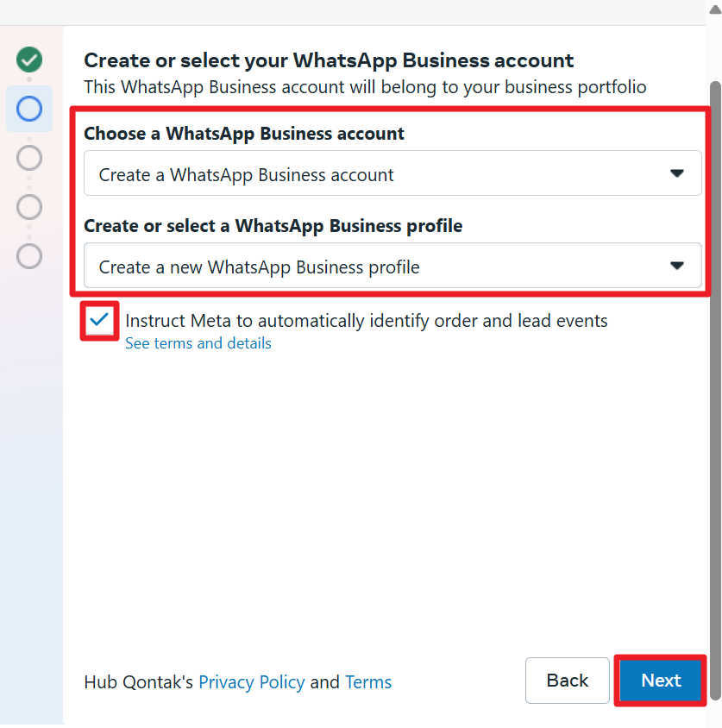Click the "Create or select your WhatsApp Business account" heading
722x728 pixels.
[x=329, y=60]
